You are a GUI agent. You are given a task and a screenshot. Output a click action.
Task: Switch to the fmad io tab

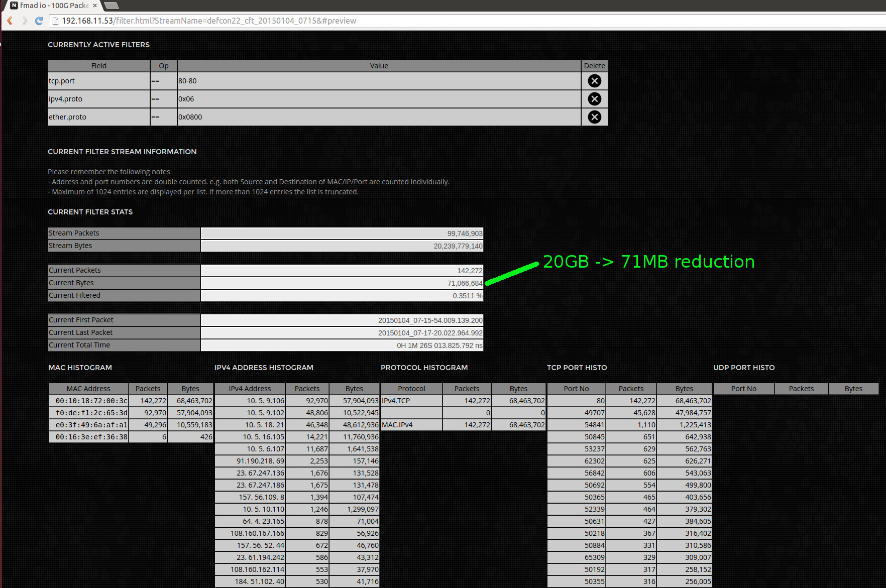pos(53,6)
